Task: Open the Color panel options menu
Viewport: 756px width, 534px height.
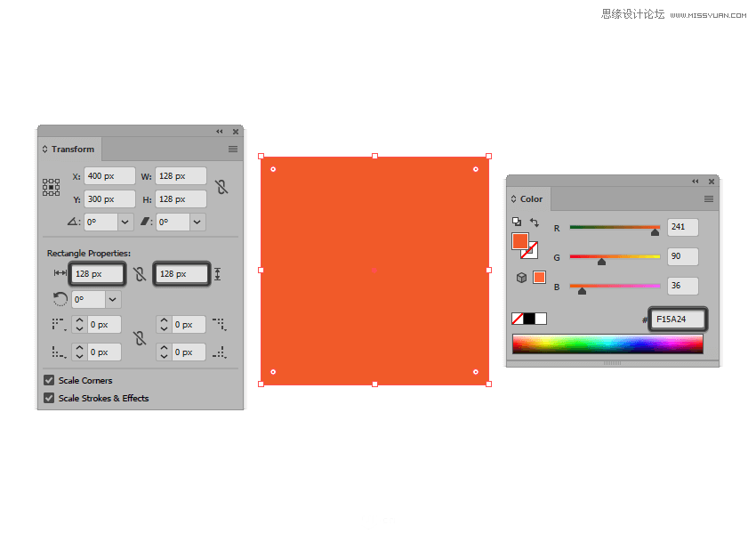Action: click(709, 199)
